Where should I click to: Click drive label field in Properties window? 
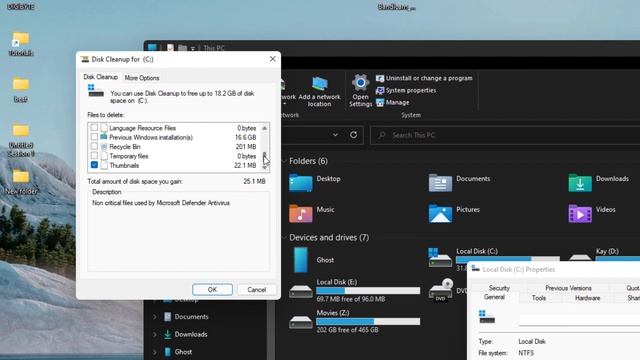click(580, 320)
